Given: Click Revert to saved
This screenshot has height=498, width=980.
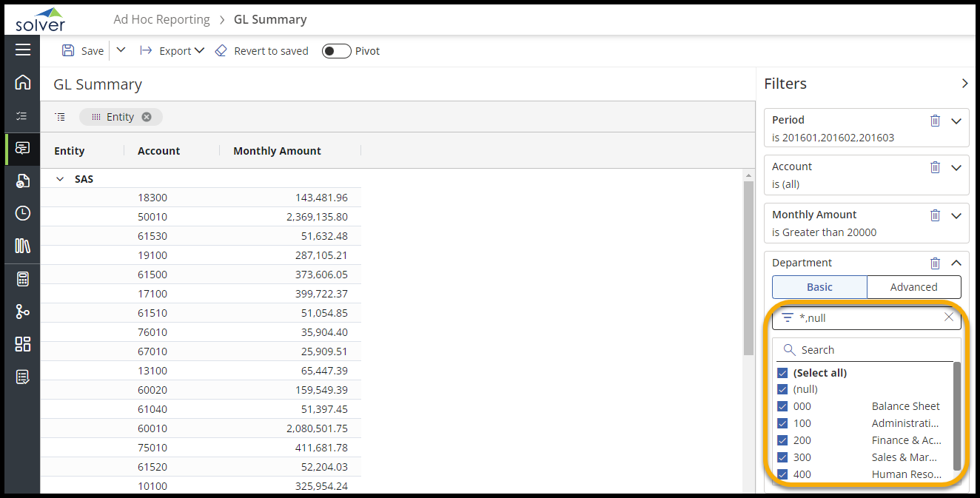Looking at the screenshot, I should 262,51.
